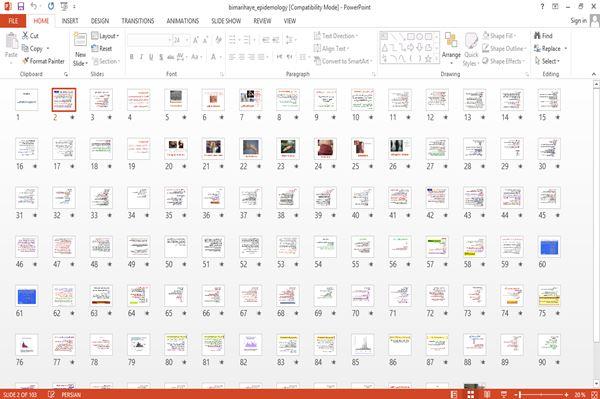Click the Copy button

33,48
